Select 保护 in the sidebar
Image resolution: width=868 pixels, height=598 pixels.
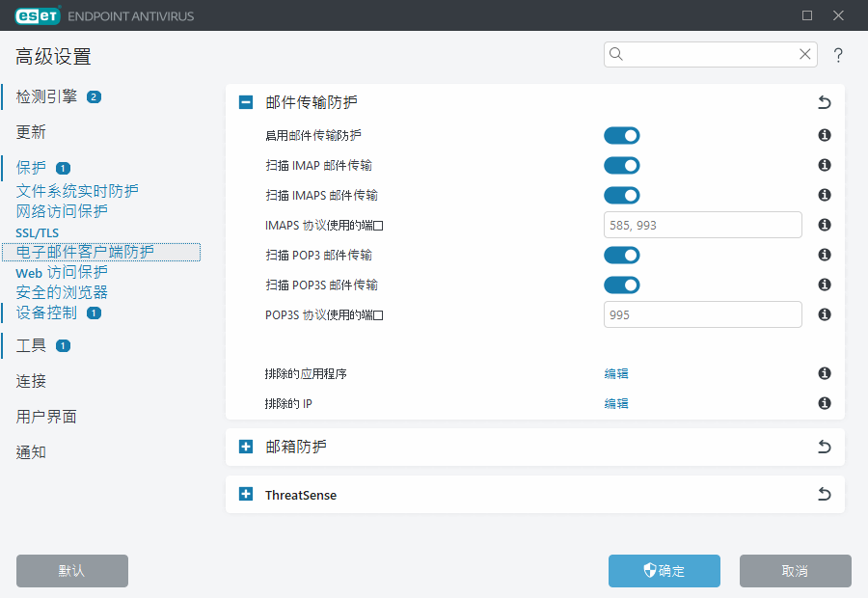click(31, 168)
